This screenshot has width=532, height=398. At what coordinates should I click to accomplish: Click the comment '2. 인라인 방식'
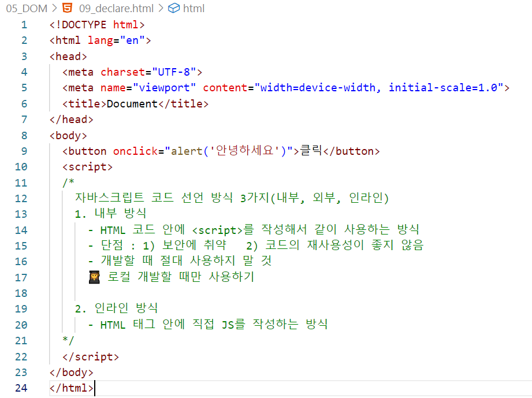pos(116,308)
